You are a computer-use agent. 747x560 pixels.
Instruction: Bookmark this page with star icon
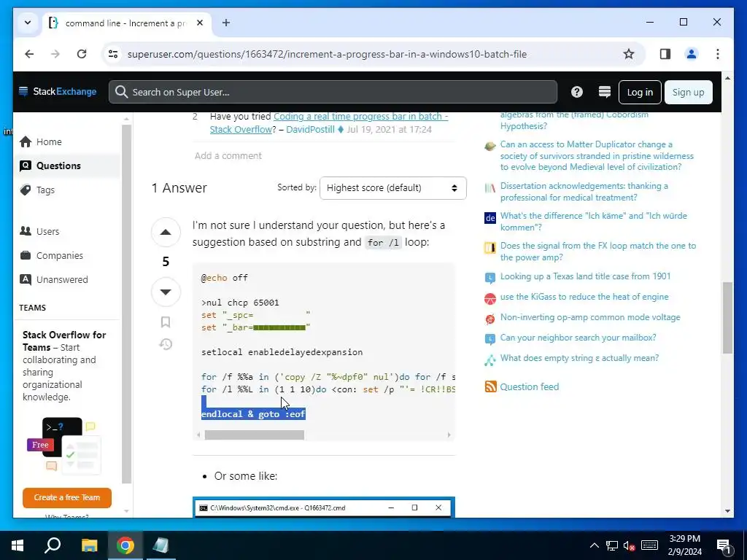tap(629, 54)
